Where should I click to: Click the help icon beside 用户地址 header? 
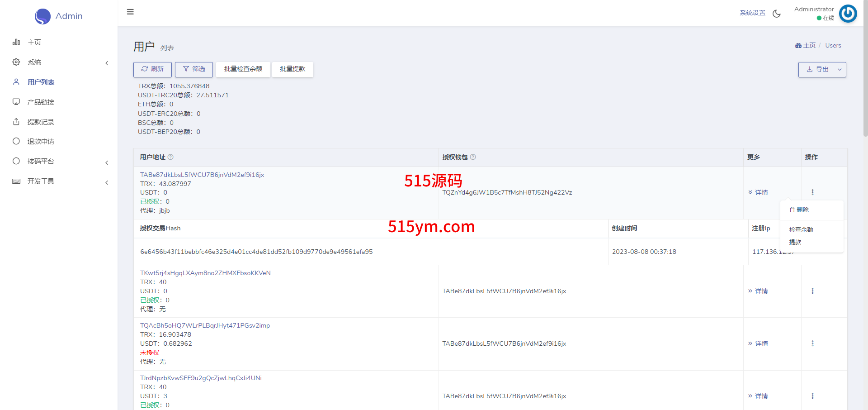pyautogui.click(x=170, y=157)
